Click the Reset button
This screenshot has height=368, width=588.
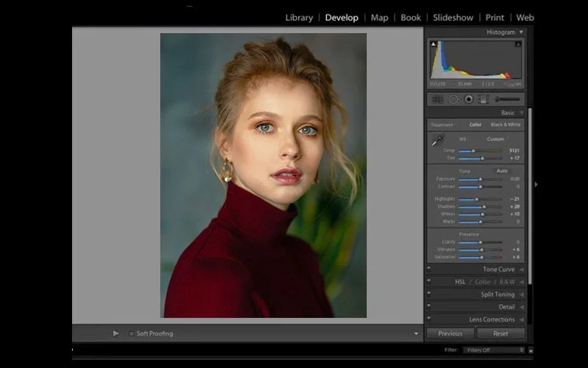coord(501,333)
